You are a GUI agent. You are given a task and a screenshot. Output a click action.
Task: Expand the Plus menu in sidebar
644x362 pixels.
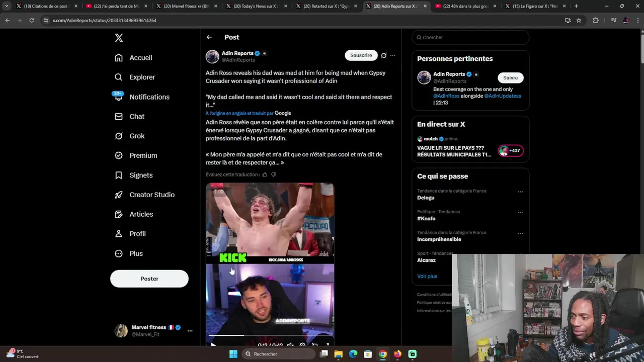[129, 254]
